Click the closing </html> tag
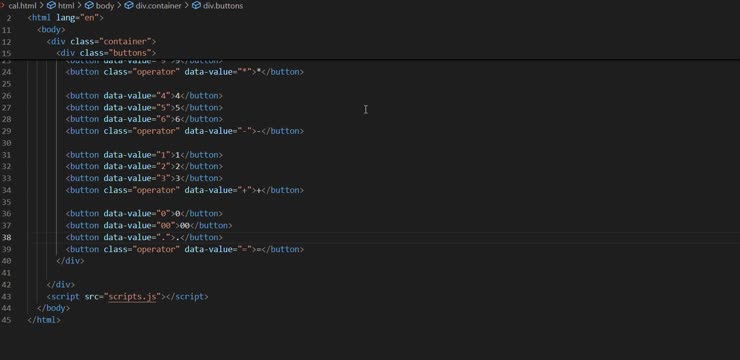 point(44,320)
